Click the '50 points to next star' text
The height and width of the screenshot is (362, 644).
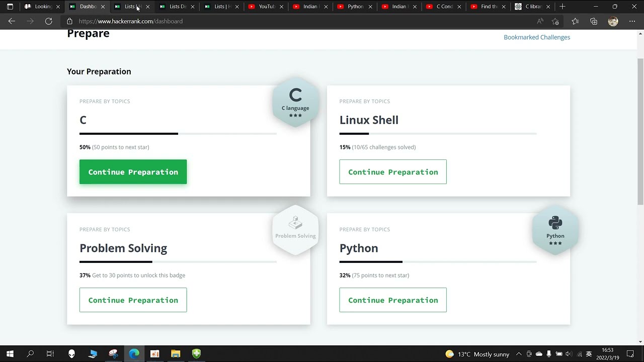121,147
